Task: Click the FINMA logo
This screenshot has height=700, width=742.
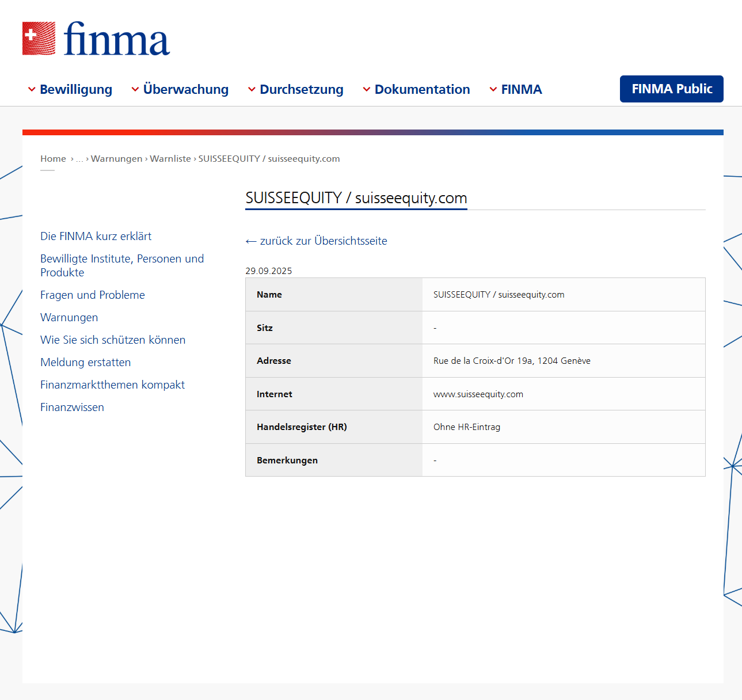Action: click(x=96, y=39)
